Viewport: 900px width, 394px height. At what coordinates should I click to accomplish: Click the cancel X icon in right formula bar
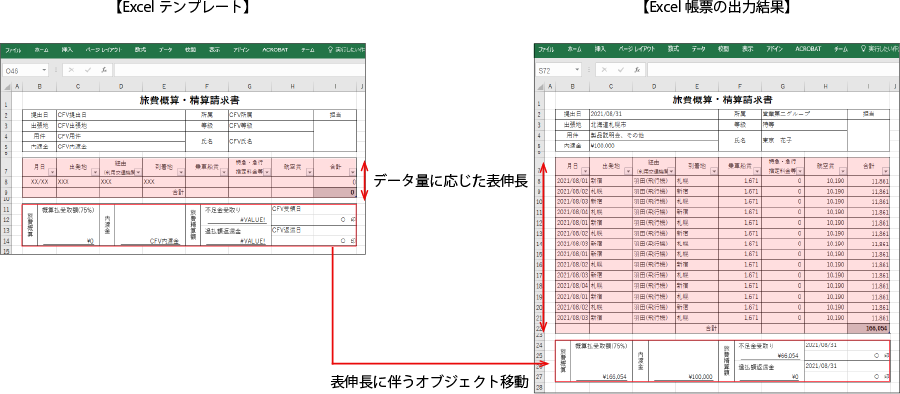[605, 71]
